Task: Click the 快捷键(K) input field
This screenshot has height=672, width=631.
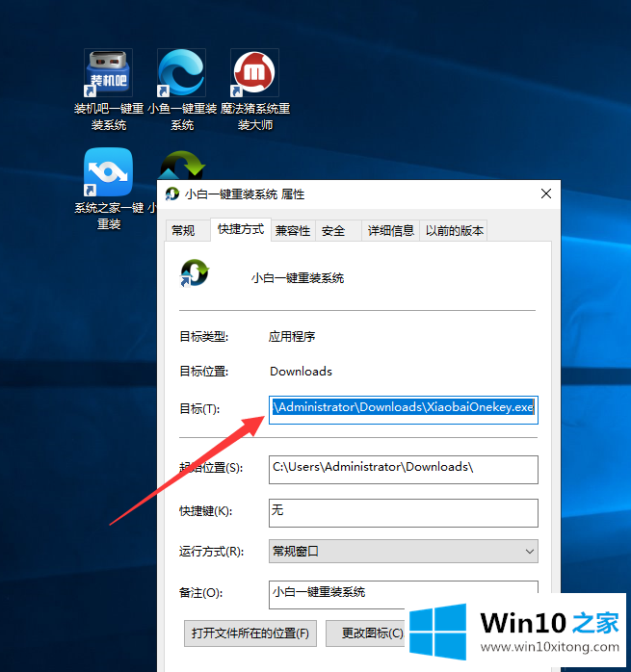Action: [x=404, y=512]
